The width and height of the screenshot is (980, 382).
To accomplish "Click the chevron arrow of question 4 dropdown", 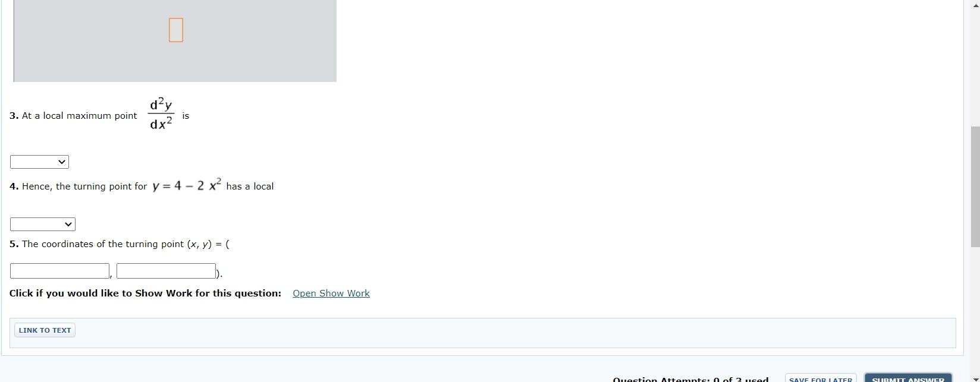I will (68, 224).
